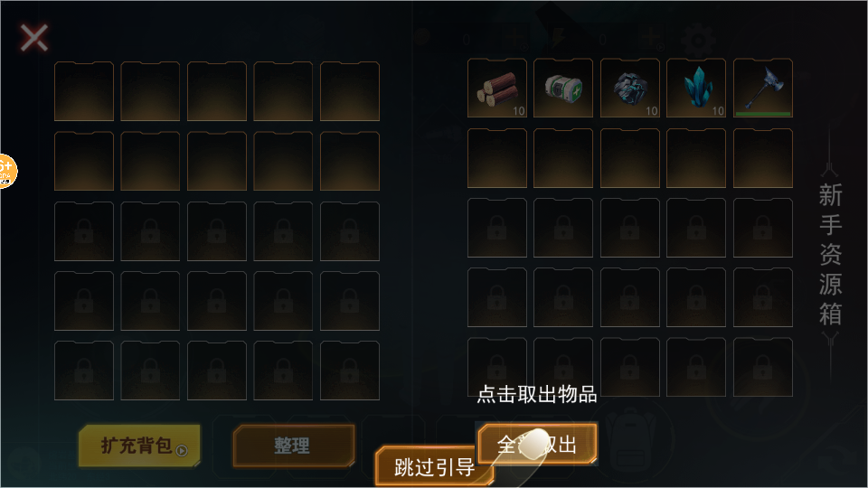Tap first locked resource box slot padlock
Screen dimensions: 868x488
point(496,228)
